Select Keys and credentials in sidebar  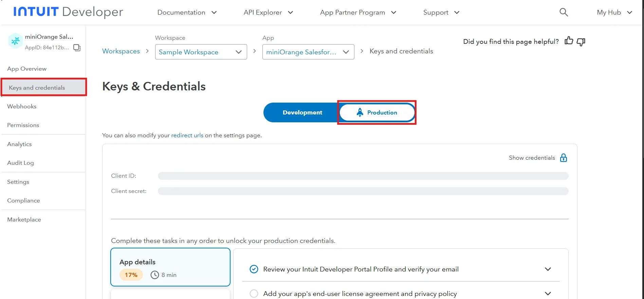[43, 87]
